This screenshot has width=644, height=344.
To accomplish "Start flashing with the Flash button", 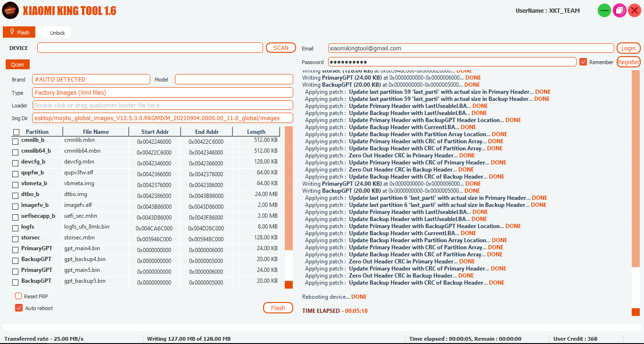I will pos(278,308).
